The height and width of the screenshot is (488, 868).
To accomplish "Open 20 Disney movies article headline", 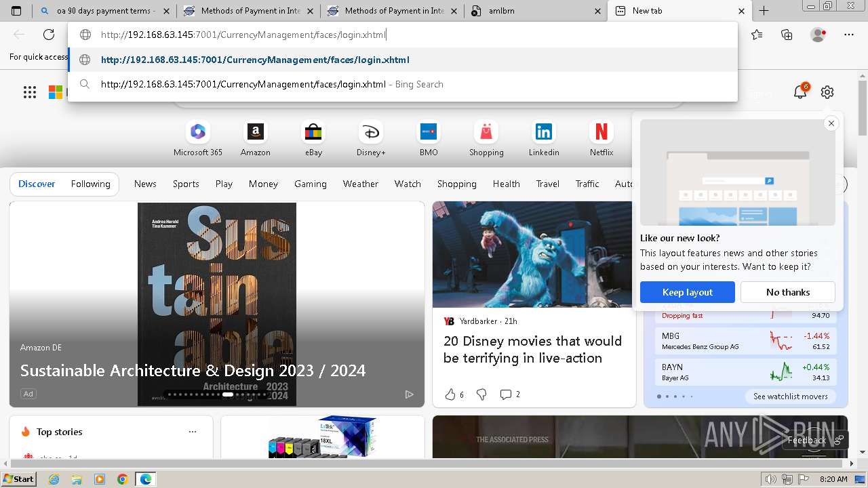I will click(532, 350).
